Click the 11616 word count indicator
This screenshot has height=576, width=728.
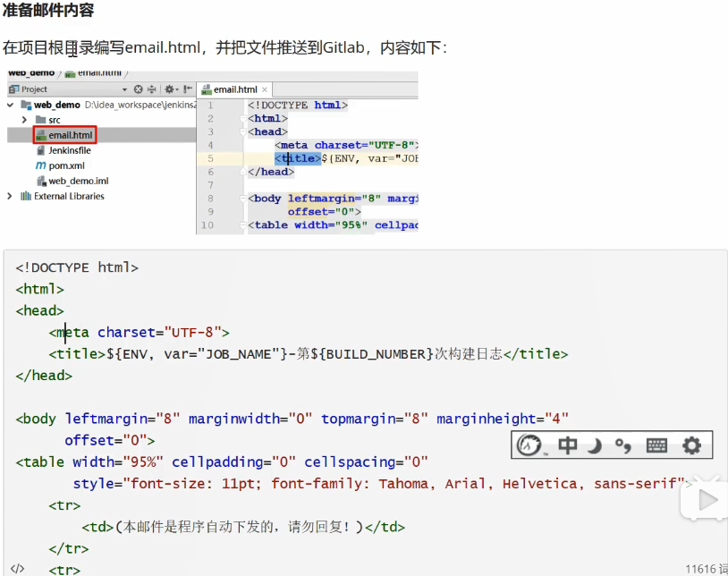pyautogui.click(x=707, y=569)
